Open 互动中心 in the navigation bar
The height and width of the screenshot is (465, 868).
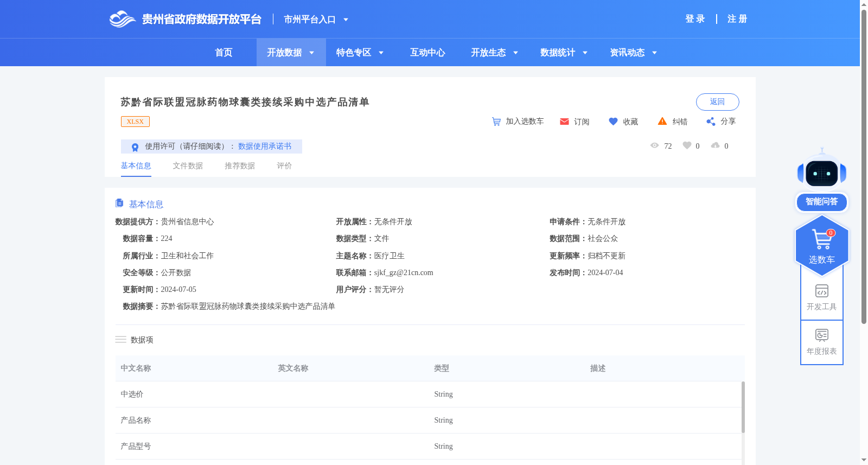(427, 53)
